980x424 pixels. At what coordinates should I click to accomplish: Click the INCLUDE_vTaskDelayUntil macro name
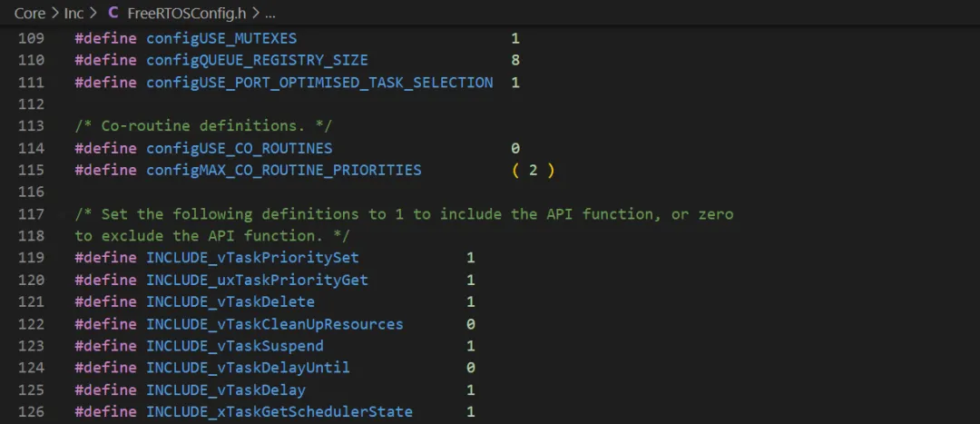tap(248, 368)
